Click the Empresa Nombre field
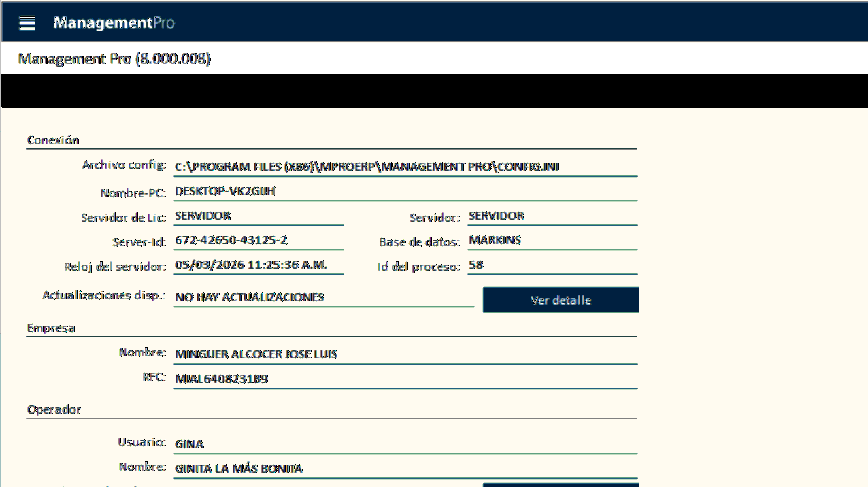The image size is (868, 487). (x=405, y=354)
